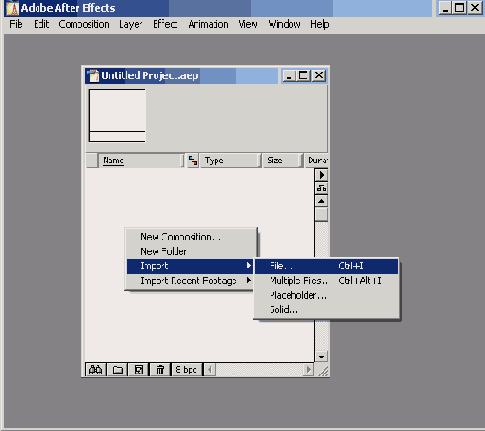Image resolution: width=485 pixels, height=431 pixels.
Task: Click the horizontal scrollbar right arrow
Action: point(308,370)
